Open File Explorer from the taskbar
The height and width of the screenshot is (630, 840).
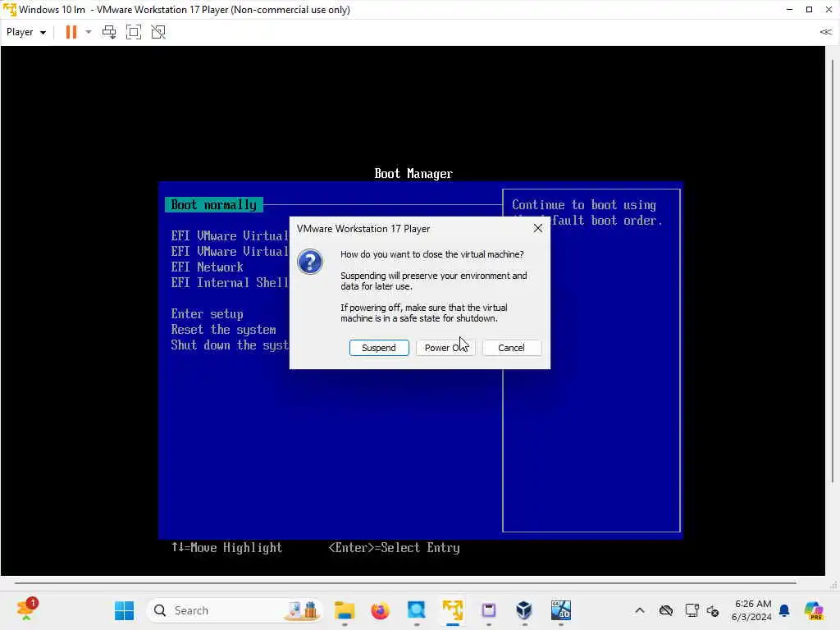pyautogui.click(x=345, y=610)
